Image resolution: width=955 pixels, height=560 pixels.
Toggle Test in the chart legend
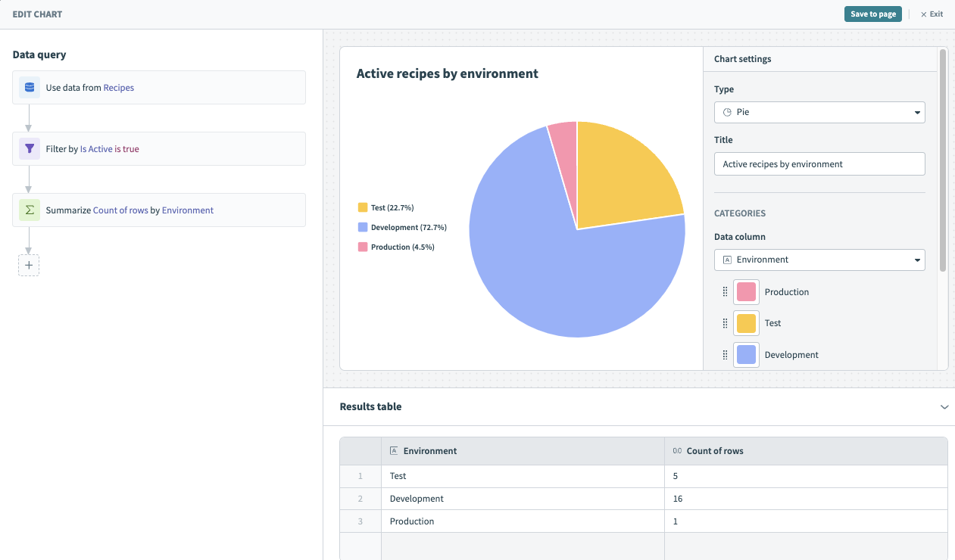[386, 208]
